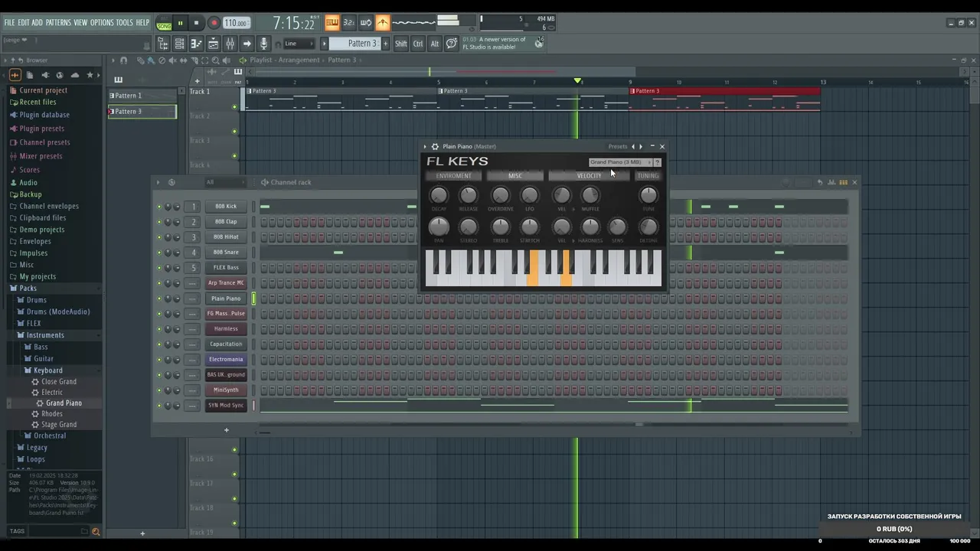The width and height of the screenshot is (980, 551).
Task: Expand the Orchestral folder in browser
Action: click(50, 435)
